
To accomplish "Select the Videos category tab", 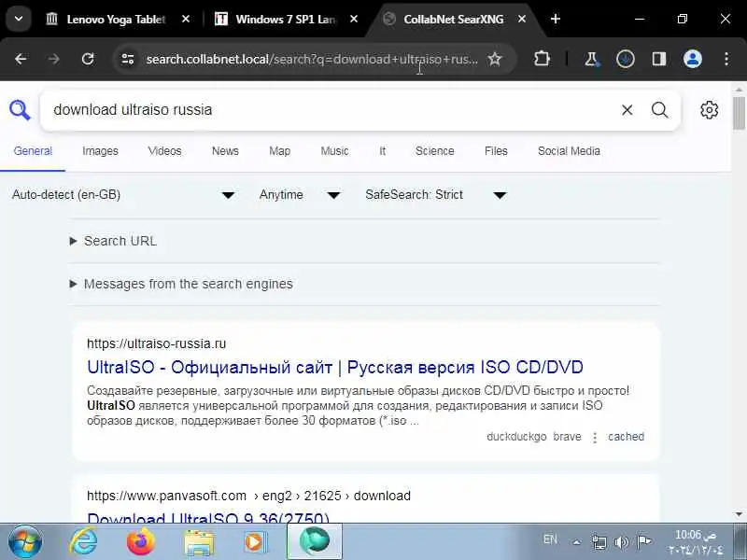I will point(165,151).
